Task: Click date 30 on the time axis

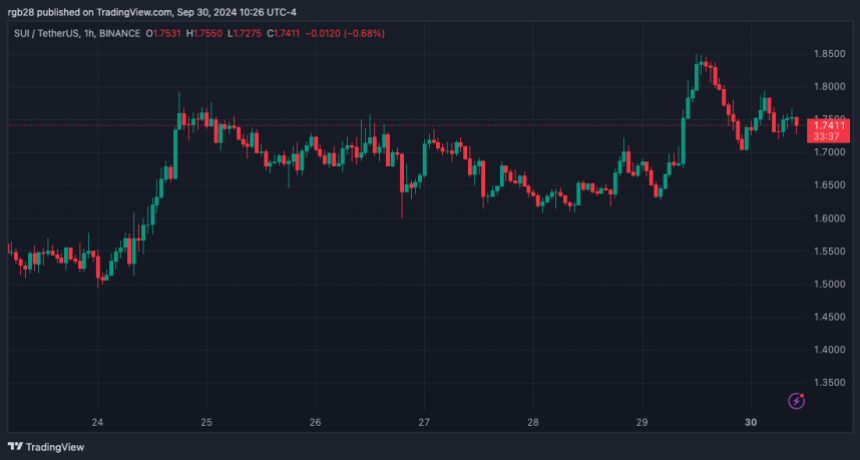Action: pyautogui.click(x=750, y=422)
